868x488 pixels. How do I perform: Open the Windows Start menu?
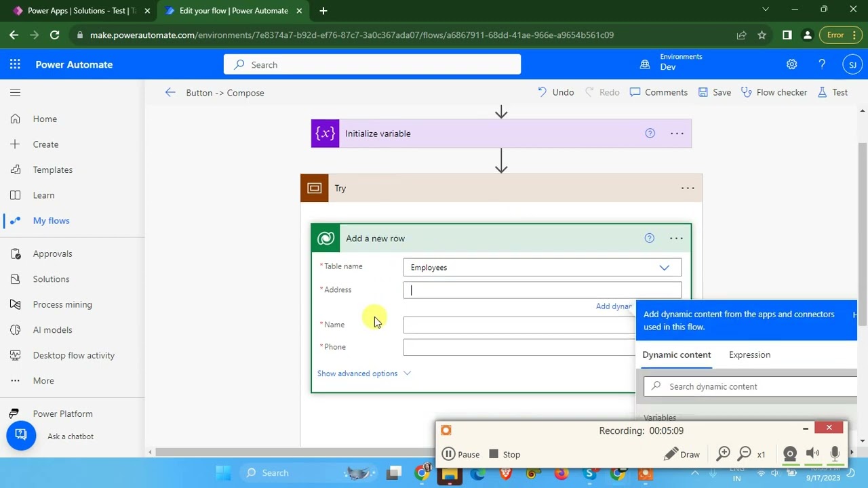pos(223,472)
